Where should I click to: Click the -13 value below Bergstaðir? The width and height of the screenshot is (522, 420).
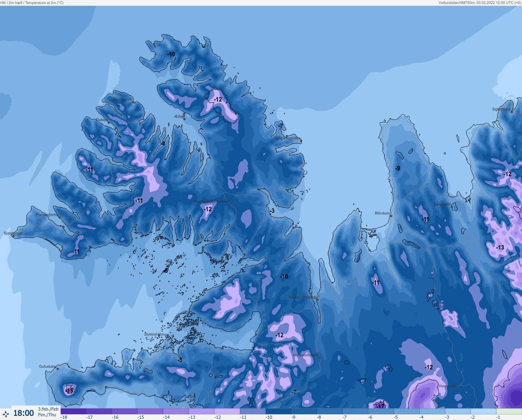[500, 248]
